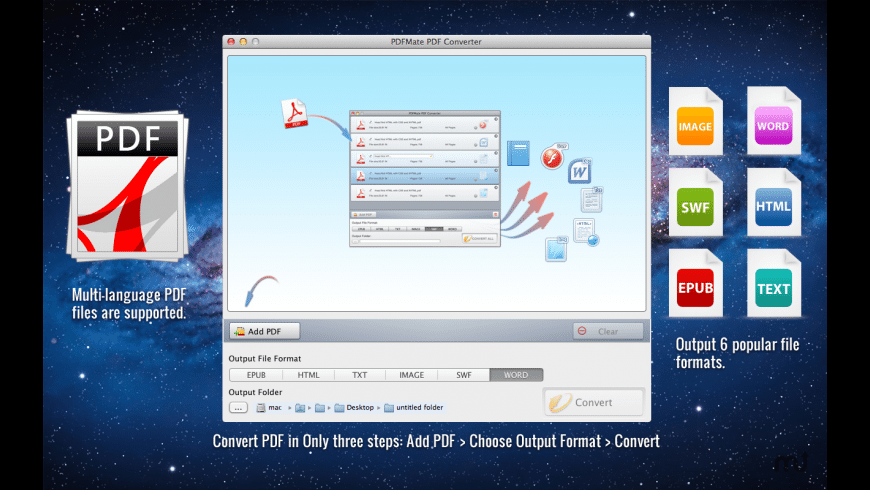Start conversion with the Convert button
Viewport: 870px width, 490px height.
[x=593, y=402]
